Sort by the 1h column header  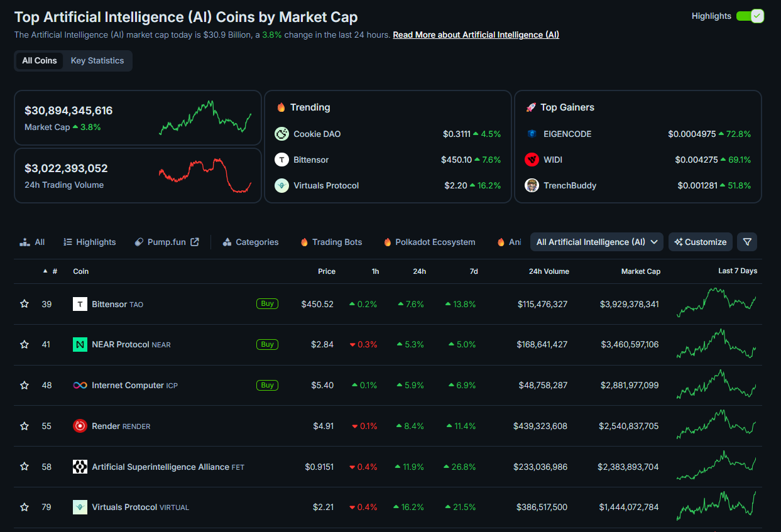[x=375, y=271]
